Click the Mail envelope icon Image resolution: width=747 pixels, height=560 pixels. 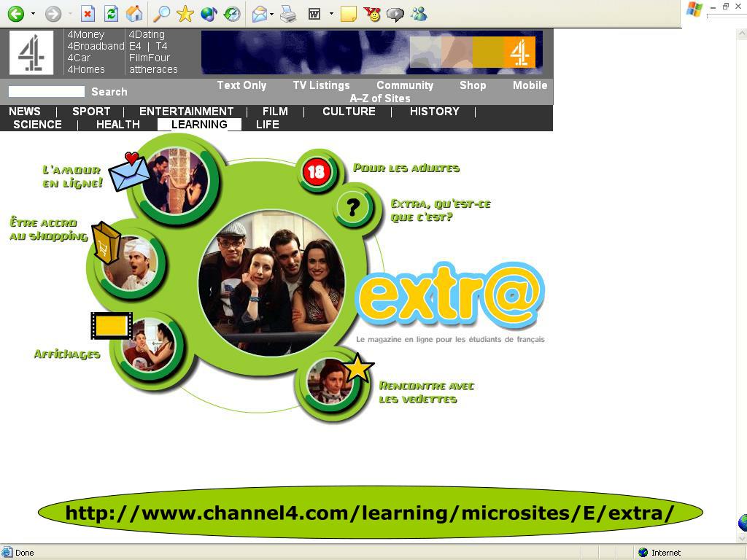260,15
